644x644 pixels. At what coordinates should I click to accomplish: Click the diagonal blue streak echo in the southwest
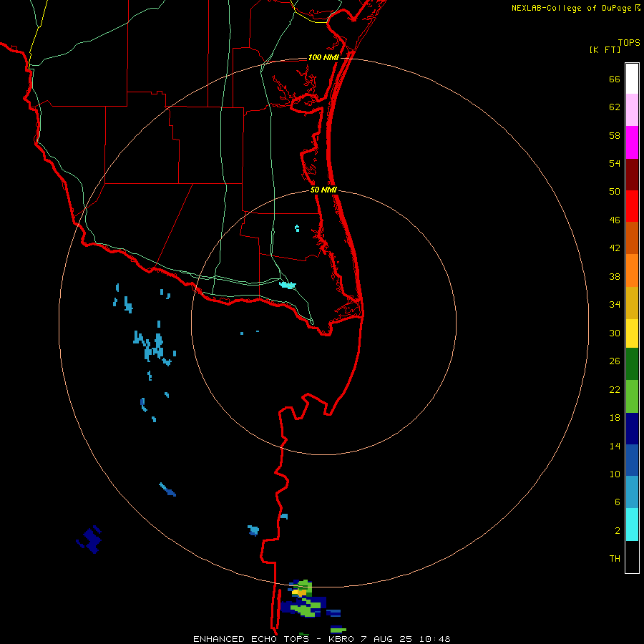point(167,489)
